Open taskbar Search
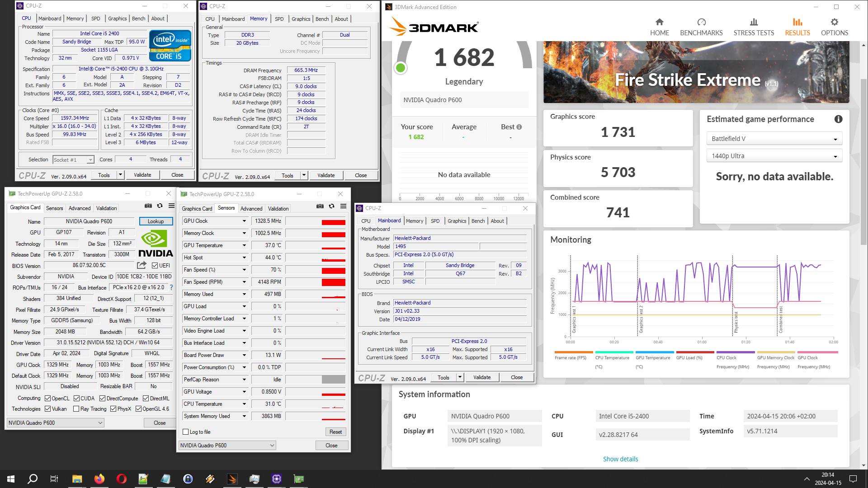The image size is (868, 488). [x=33, y=479]
